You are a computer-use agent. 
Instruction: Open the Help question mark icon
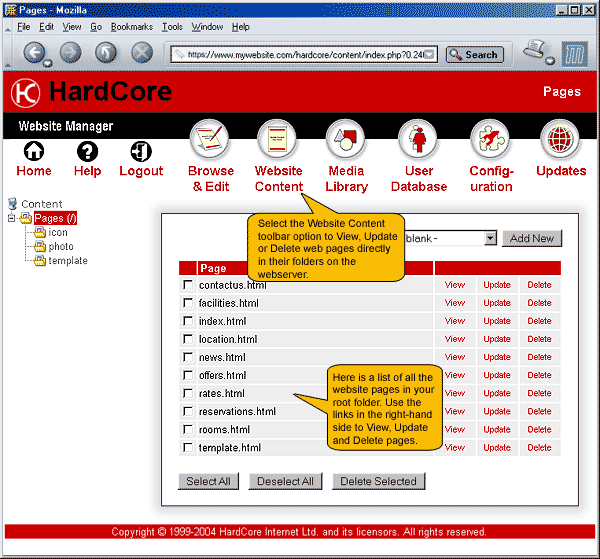pyautogui.click(x=87, y=151)
